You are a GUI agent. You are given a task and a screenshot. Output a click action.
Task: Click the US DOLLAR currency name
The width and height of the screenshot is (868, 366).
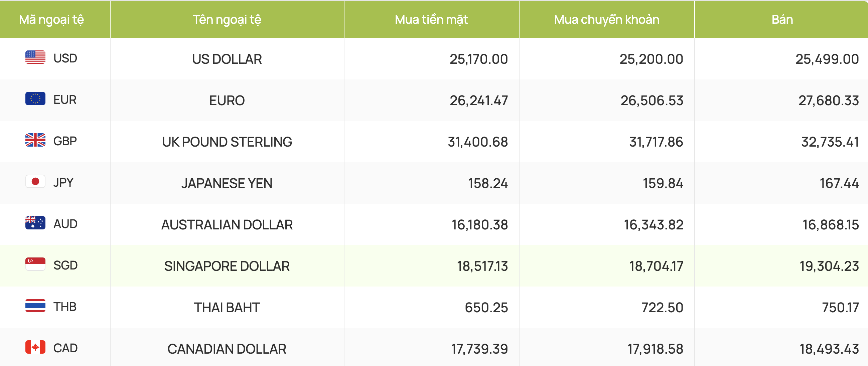(x=227, y=59)
